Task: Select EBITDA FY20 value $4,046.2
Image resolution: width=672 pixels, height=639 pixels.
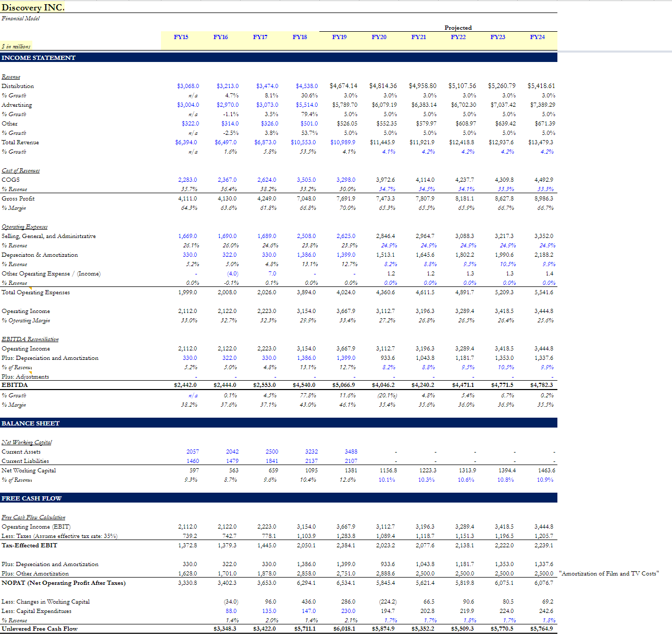Action: click(x=383, y=385)
